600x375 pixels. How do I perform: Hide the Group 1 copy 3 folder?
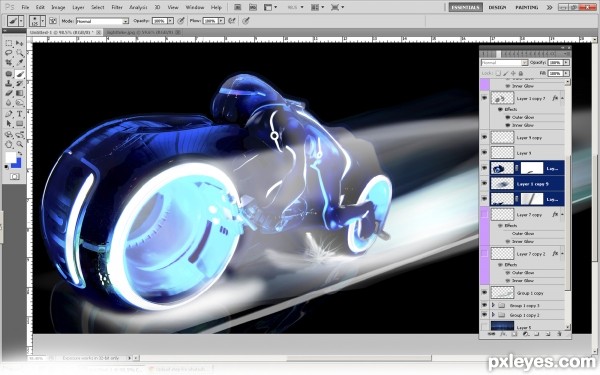484,305
